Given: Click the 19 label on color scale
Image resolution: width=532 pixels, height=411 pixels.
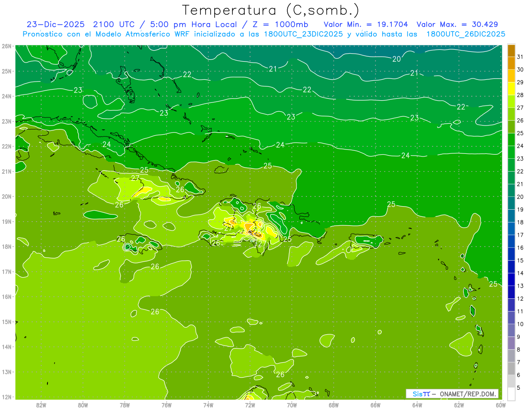Looking at the screenshot, I should (520, 209).
